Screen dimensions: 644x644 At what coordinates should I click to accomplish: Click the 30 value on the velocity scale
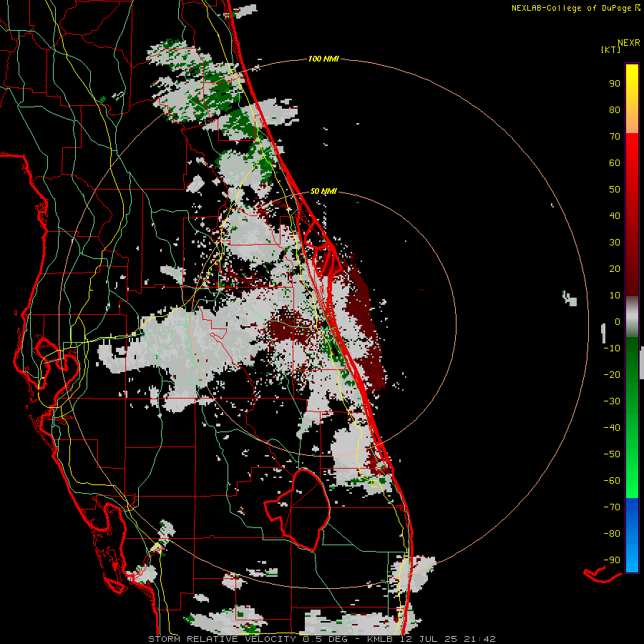tap(615, 243)
